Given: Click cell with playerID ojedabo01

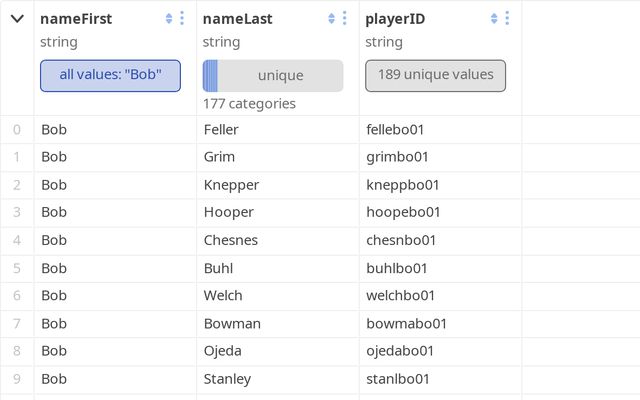Looking at the screenshot, I should tap(402, 351).
